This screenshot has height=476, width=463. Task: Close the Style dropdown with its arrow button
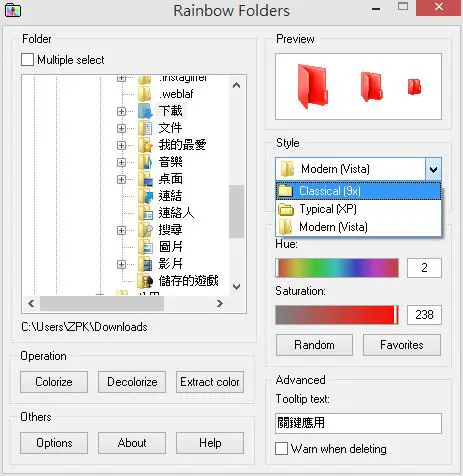click(433, 169)
